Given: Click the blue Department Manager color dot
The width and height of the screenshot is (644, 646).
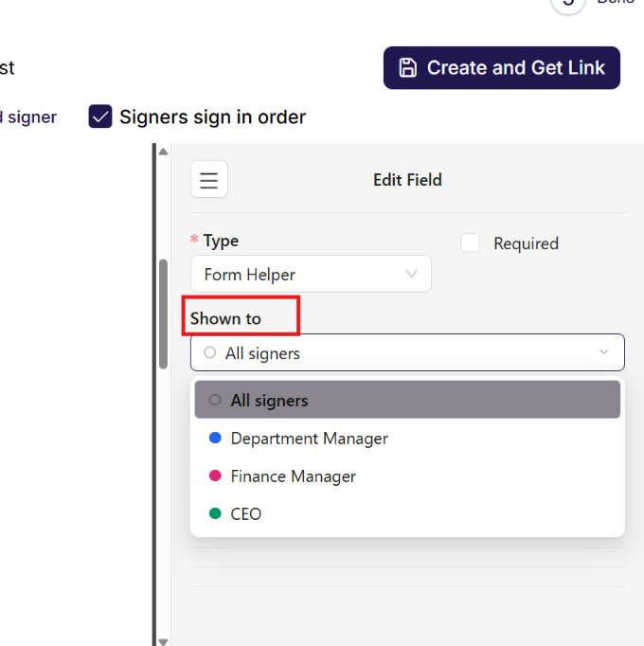Looking at the screenshot, I should [x=215, y=438].
